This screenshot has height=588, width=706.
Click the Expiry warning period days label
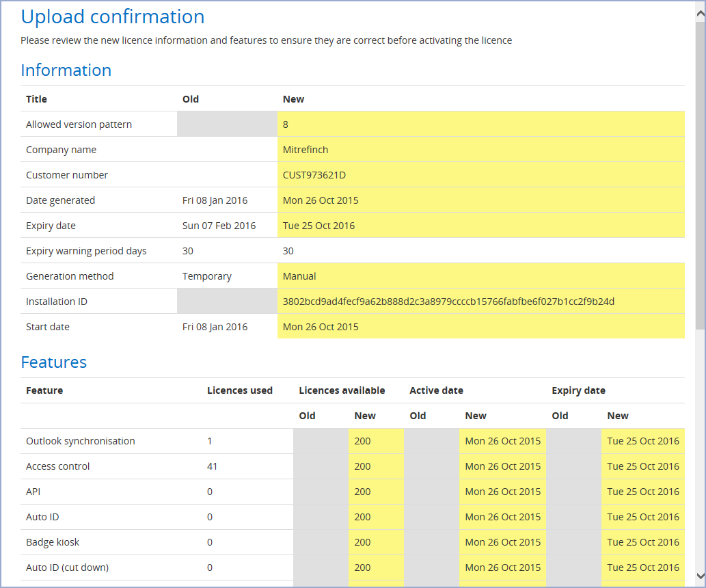point(86,251)
